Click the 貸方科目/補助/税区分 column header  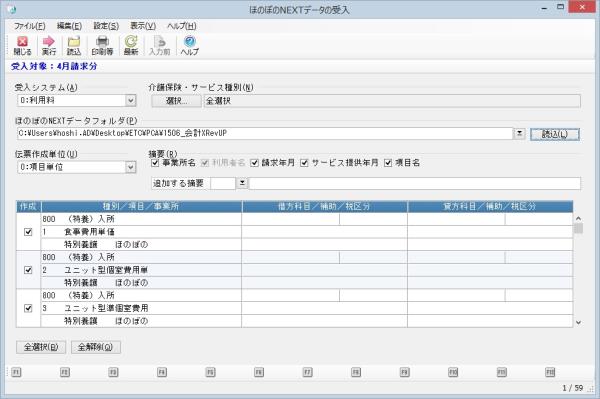coord(490,207)
